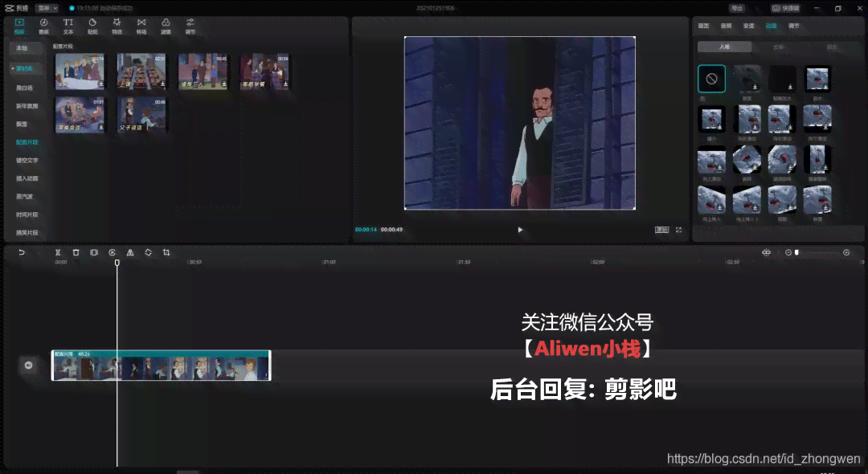Switch to the 音频 tab in the right panel
This screenshot has width=868, height=474.
pos(727,26)
